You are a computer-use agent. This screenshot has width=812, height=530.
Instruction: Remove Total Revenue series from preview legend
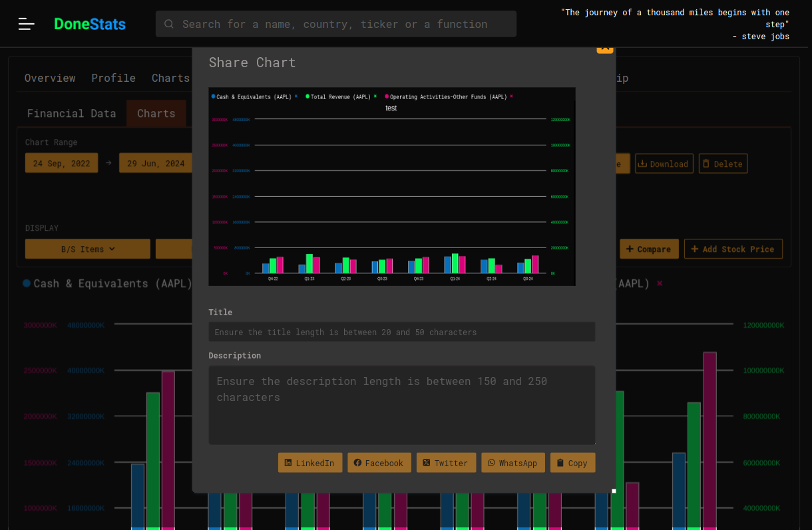375,96
